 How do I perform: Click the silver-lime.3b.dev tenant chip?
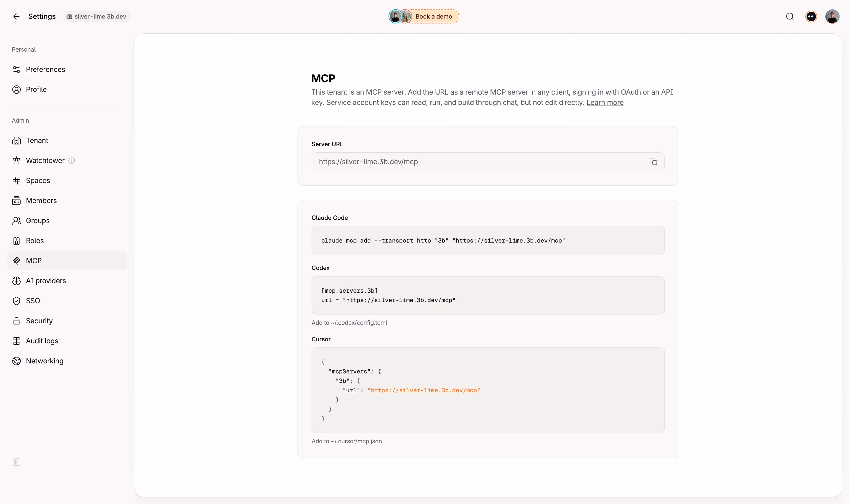(97, 16)
